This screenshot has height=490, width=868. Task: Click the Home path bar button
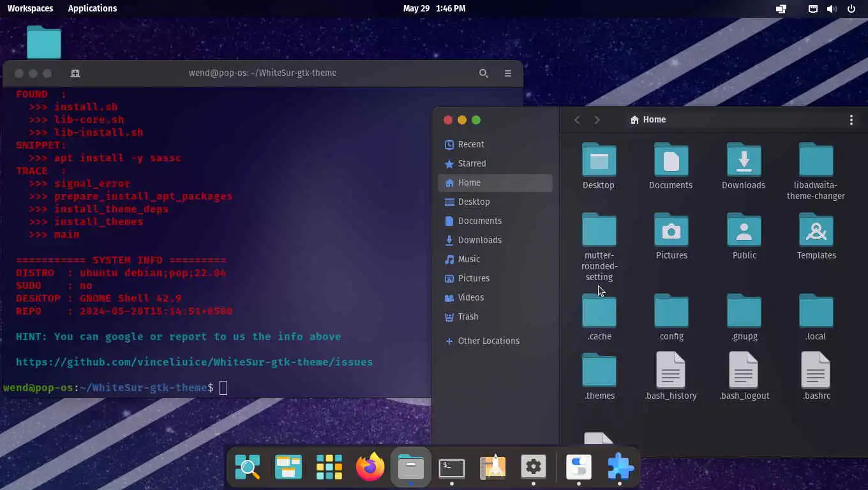(648, 119)
